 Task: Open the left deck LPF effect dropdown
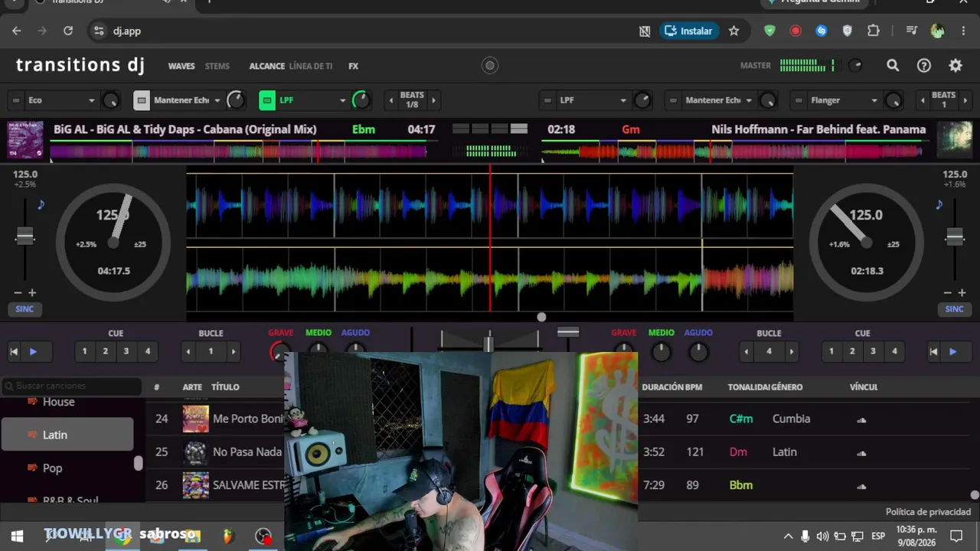[x=312, y=100]
